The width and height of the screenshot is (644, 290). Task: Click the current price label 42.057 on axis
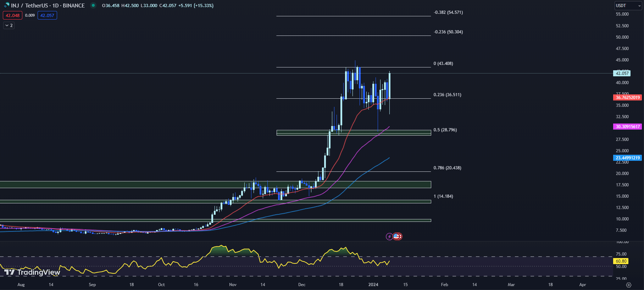click(622, 73)
